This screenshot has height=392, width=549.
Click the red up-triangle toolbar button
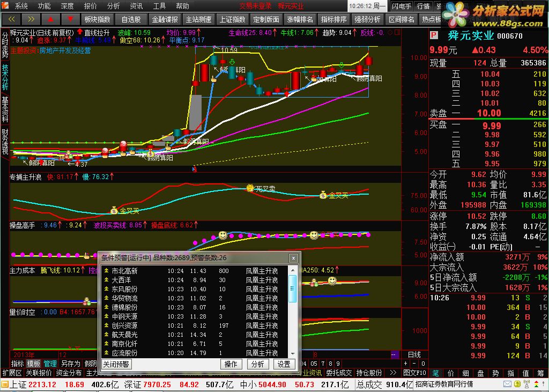click(x=50, y=19)
